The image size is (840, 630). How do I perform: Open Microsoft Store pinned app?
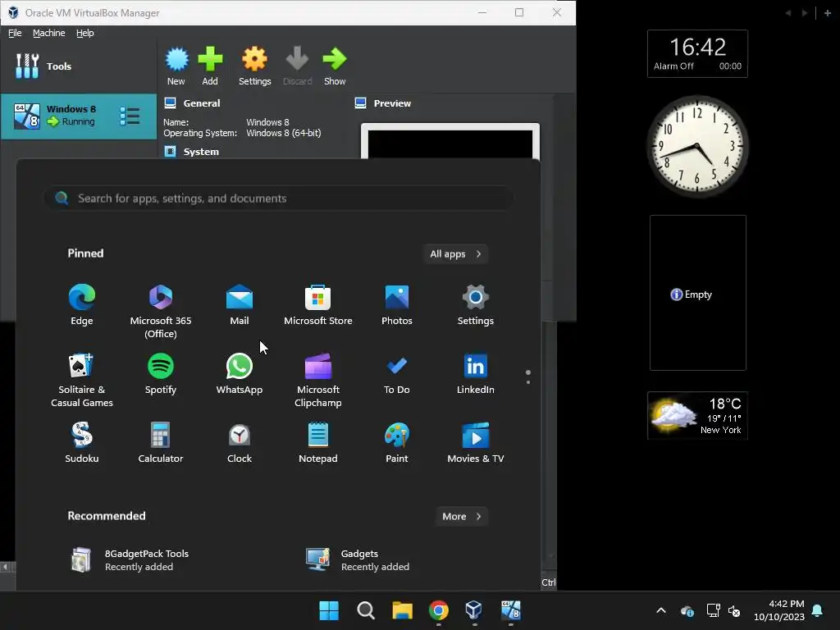pos(318,305)
